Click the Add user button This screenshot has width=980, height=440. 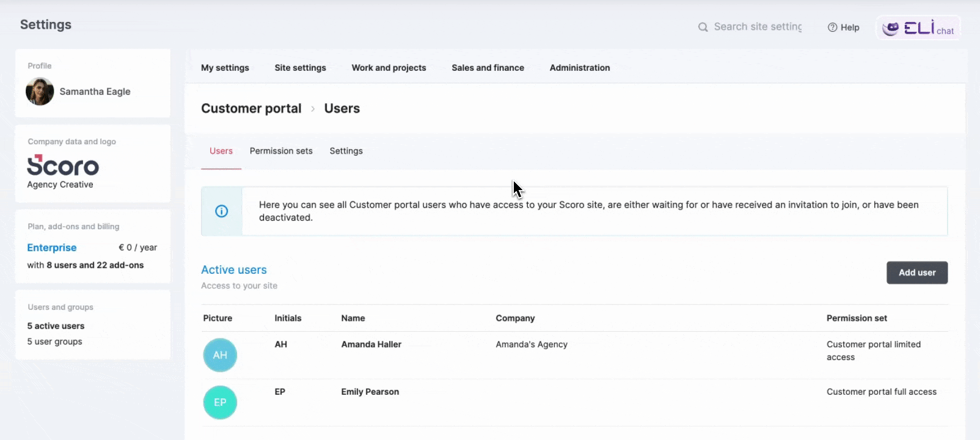coord(917,273)
